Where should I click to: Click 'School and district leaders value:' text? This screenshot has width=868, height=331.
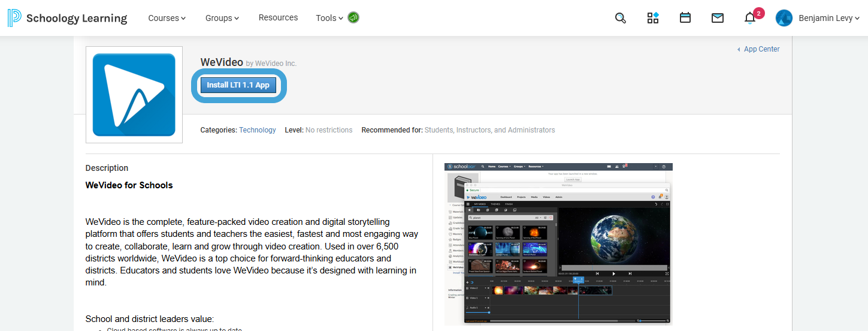[x=150, y=319]
